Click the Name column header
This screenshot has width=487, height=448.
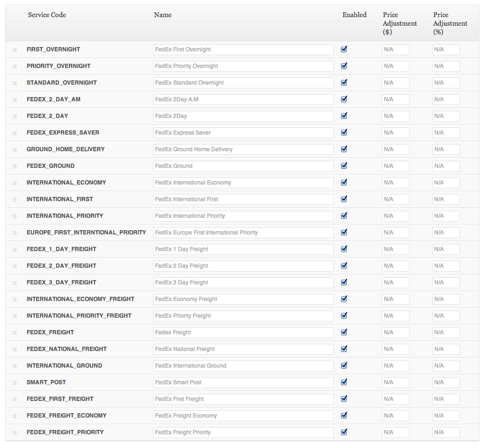(163, 15)
